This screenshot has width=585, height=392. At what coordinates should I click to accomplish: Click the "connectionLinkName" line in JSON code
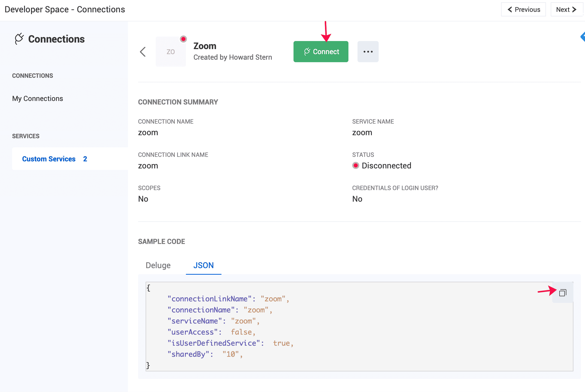(228, 299)
